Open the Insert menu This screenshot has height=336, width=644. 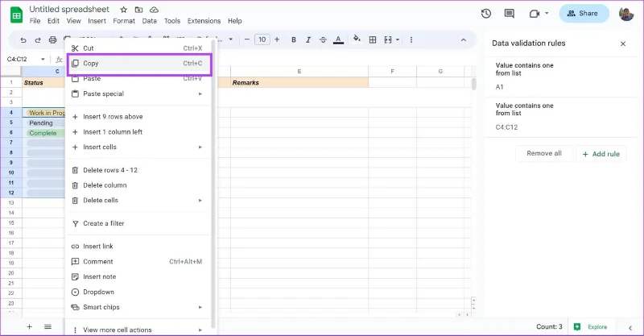97,21
